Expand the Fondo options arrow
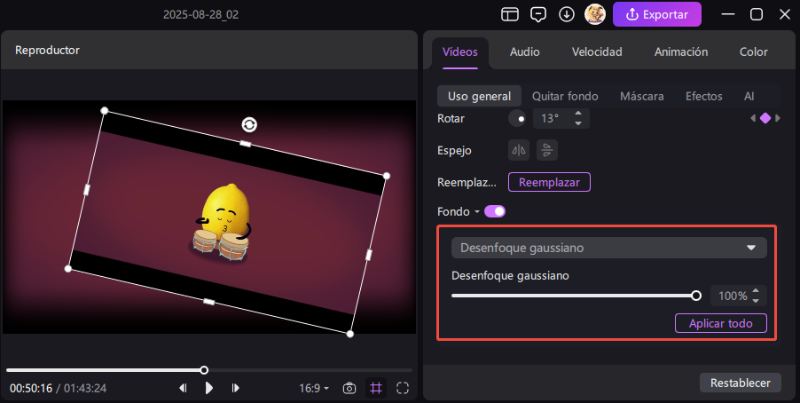 point(477,212)
